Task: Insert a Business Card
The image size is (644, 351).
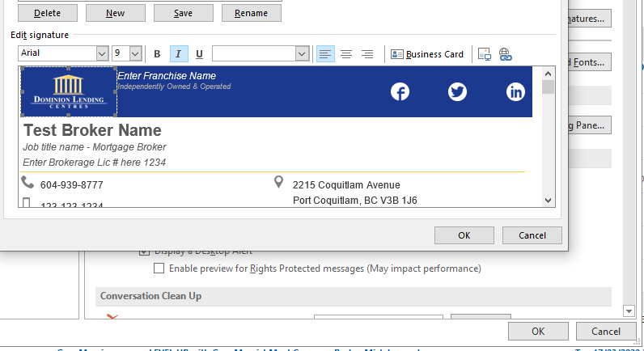Action: point(427,54)
